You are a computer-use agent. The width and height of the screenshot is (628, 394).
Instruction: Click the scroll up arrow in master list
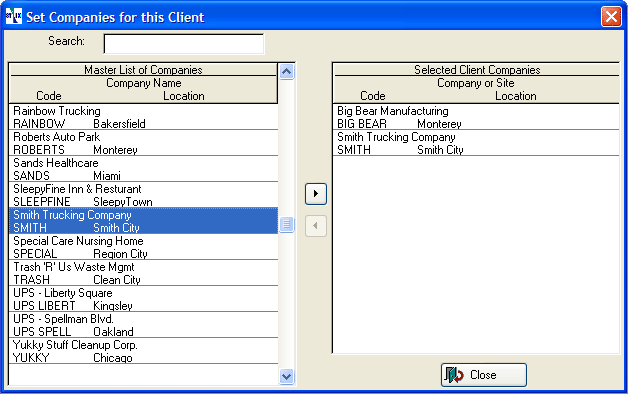click(x=286, y=72)
